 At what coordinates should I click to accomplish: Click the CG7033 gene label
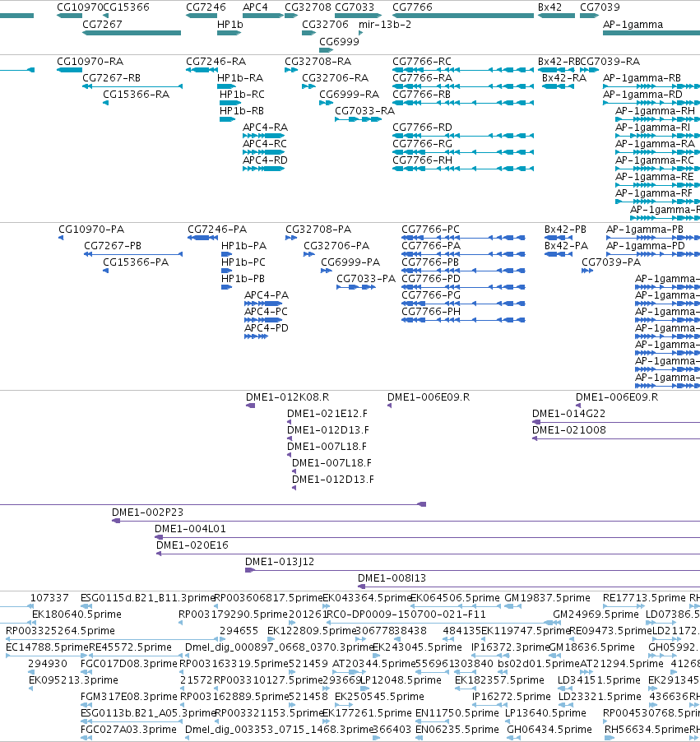pyautogui.click(x=355, y=7)
